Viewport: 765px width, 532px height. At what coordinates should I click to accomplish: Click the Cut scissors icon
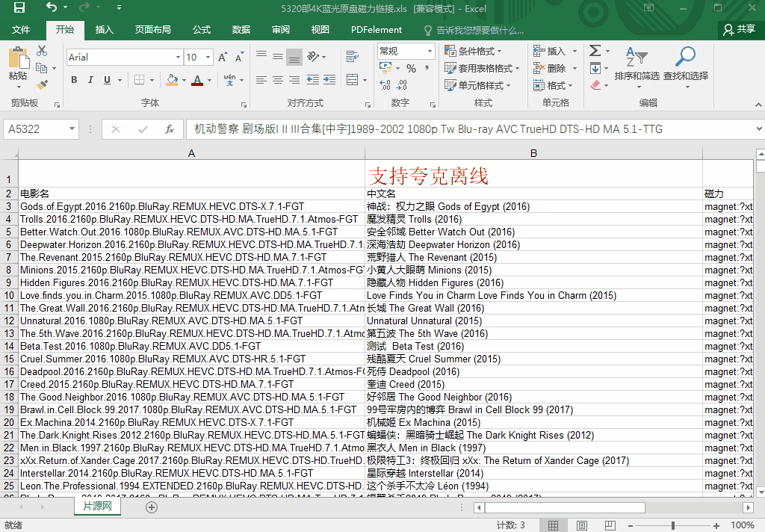point(42,51)
